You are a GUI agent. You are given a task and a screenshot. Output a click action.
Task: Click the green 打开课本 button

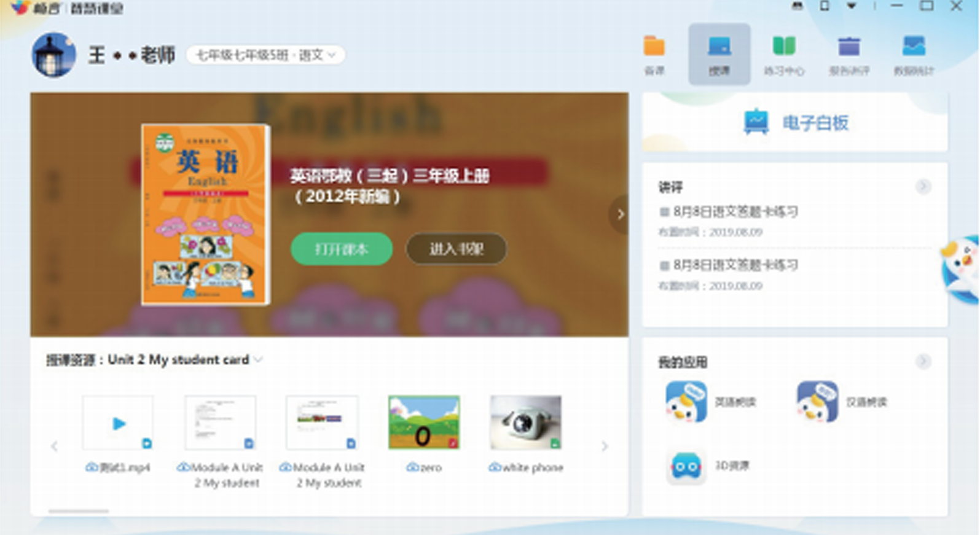341,249
